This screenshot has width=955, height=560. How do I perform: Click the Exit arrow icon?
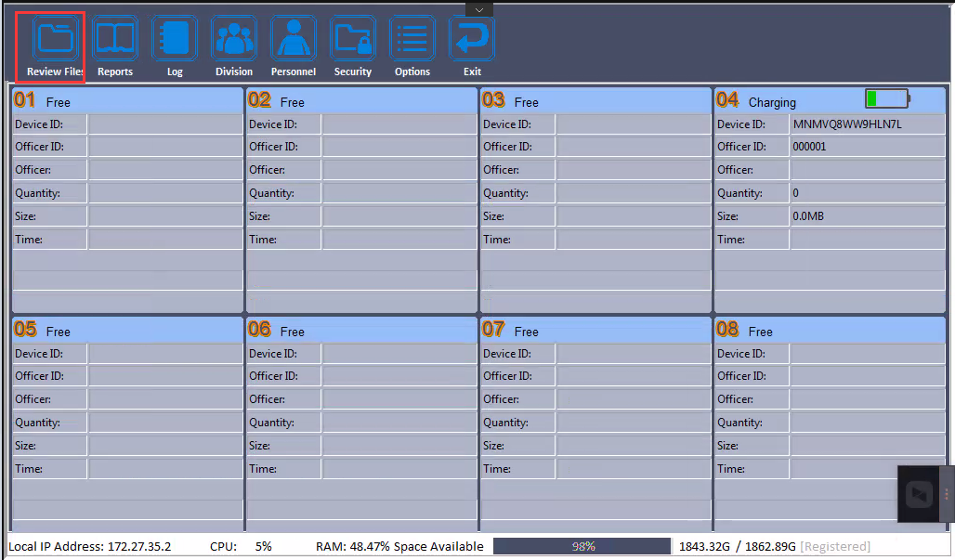point(472,40)
